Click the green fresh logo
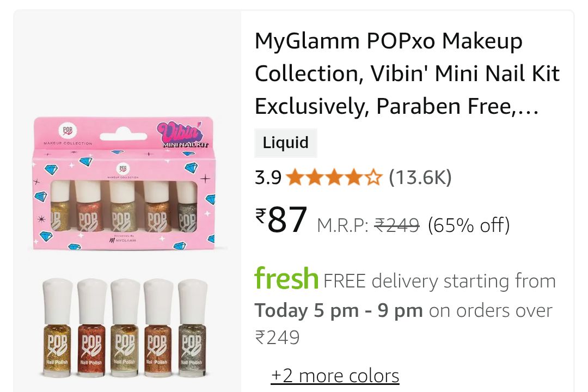Viewport: 588px width, 392px height. click(286, 279)
